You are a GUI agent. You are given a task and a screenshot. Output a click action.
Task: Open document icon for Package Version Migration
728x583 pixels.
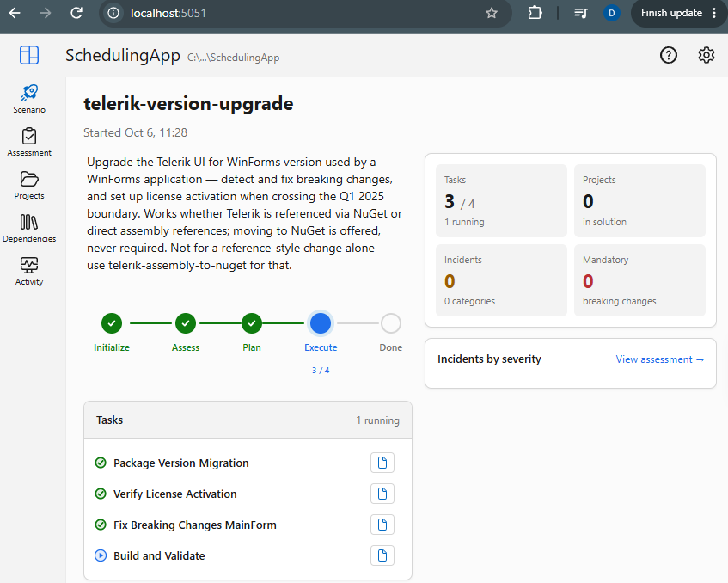click(382, 463)
